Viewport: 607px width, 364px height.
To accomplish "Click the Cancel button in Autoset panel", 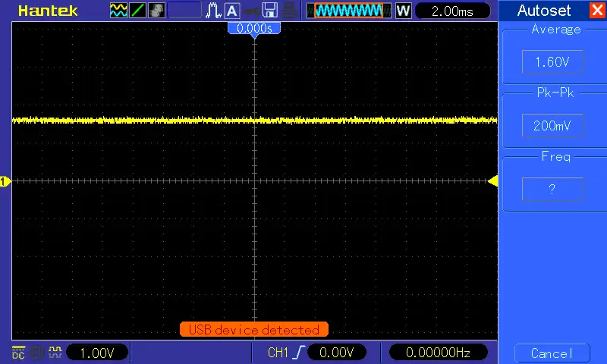I will click(x=552, y=353).
